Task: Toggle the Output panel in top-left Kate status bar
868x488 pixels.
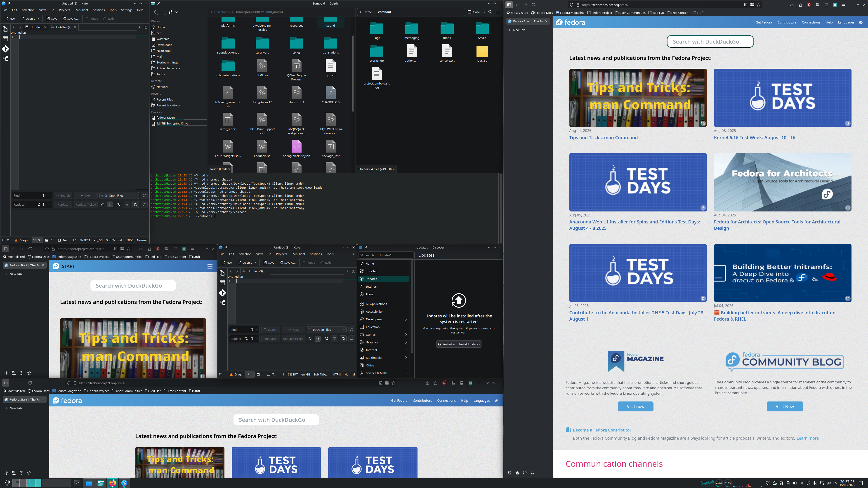Action: (x=7, y=240)
